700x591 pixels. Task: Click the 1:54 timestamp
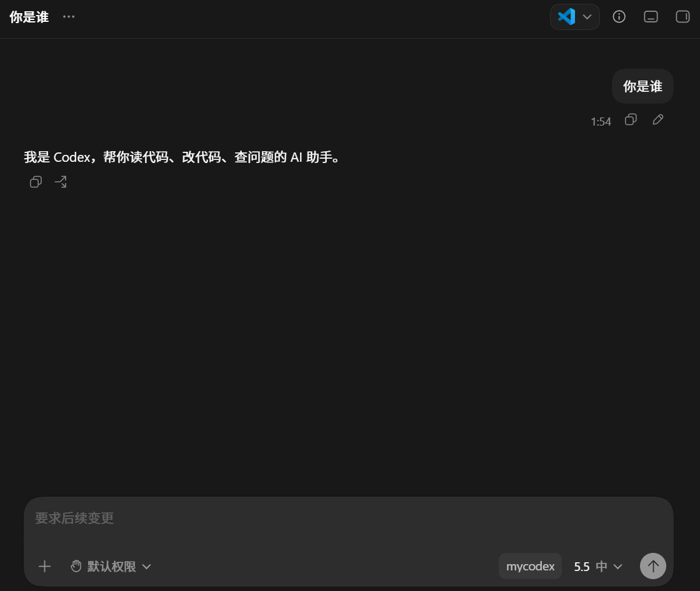(x=601, y=121)
